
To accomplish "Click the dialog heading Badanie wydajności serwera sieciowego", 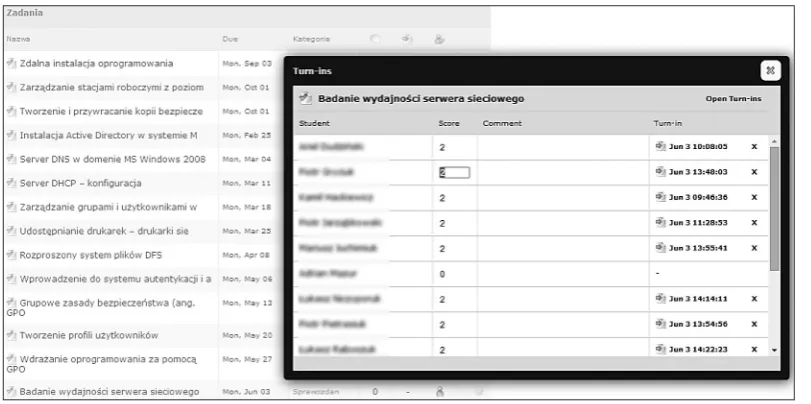I will point(421,98).
